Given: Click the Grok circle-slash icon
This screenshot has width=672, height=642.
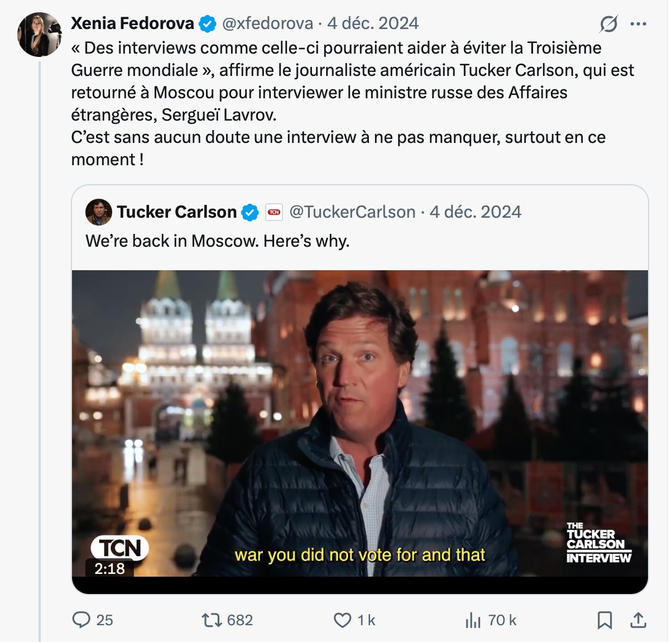Looking at the screenshot, I should click(x=608, y=24).
